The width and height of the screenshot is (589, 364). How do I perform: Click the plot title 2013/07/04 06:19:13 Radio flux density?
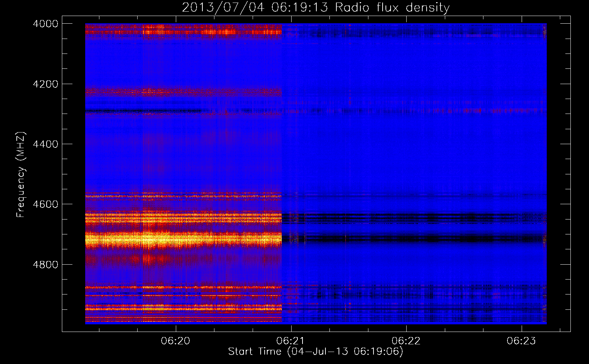316,7
